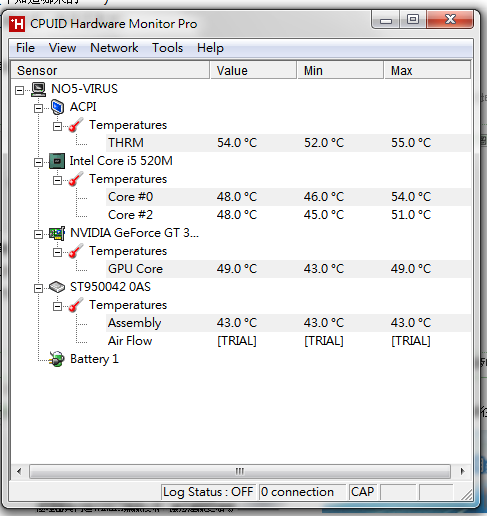The width and height of the screenshot is (487, 516).
Task: Select the Core #2 sensor row
Action: point(289,215)
